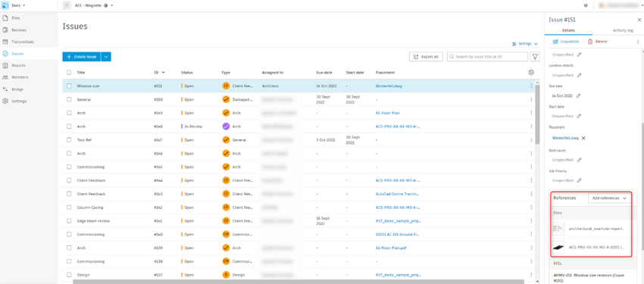
Task: Edit the Due date with pencil icon
Action: 578,95
